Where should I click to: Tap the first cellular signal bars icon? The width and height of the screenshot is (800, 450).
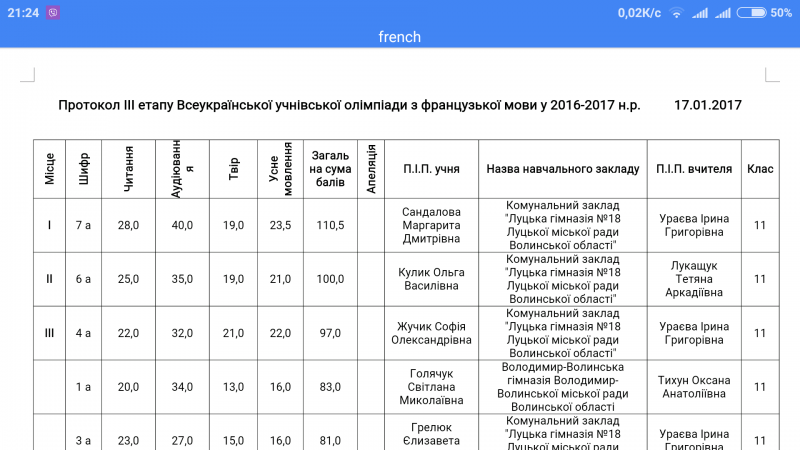point(700,13)
